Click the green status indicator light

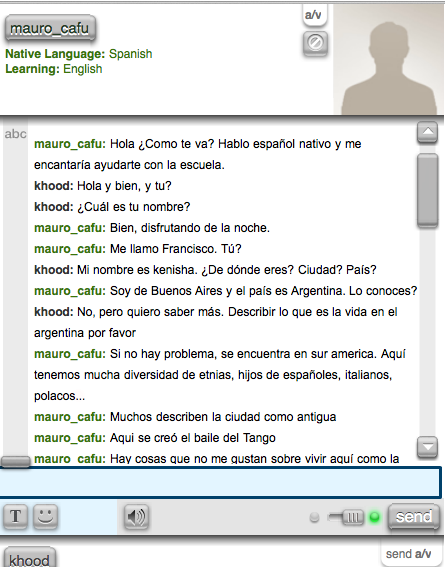(x=375, y=517)
